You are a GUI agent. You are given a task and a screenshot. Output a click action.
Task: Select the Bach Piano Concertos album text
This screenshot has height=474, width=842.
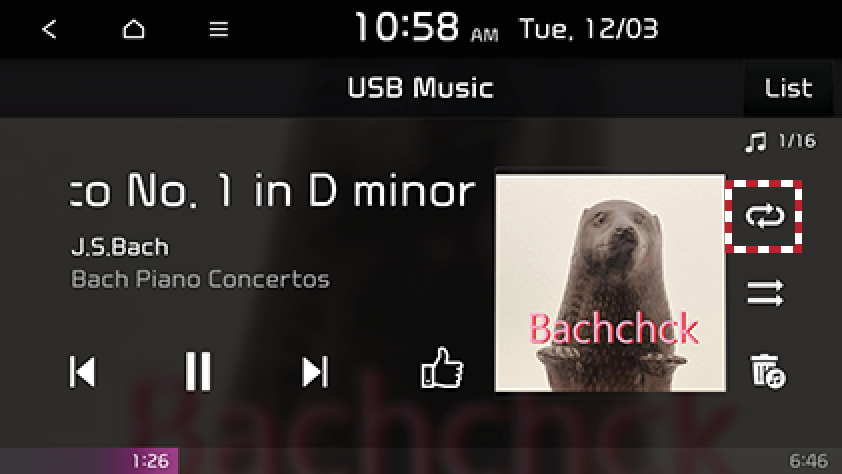point(200,279)
